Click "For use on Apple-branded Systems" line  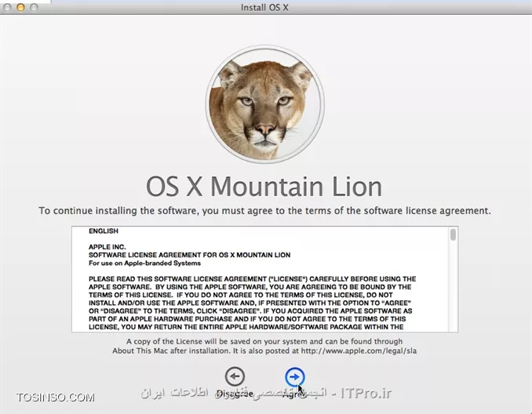(x=144, y=263)
